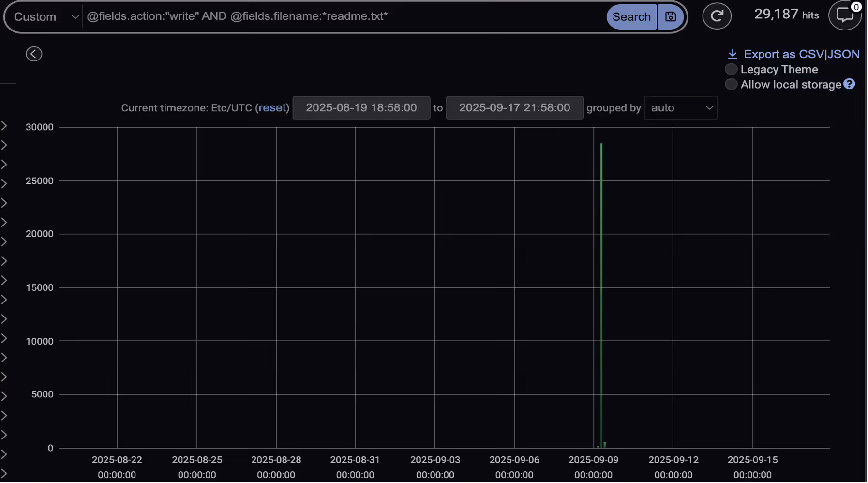Enable the Legacy Theme option

731,69
